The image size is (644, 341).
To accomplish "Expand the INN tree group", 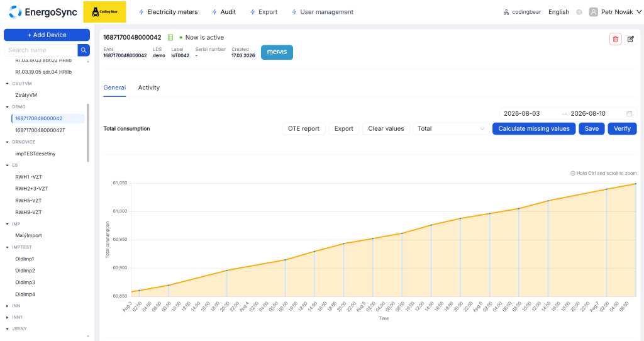I will tap(8, 306).
